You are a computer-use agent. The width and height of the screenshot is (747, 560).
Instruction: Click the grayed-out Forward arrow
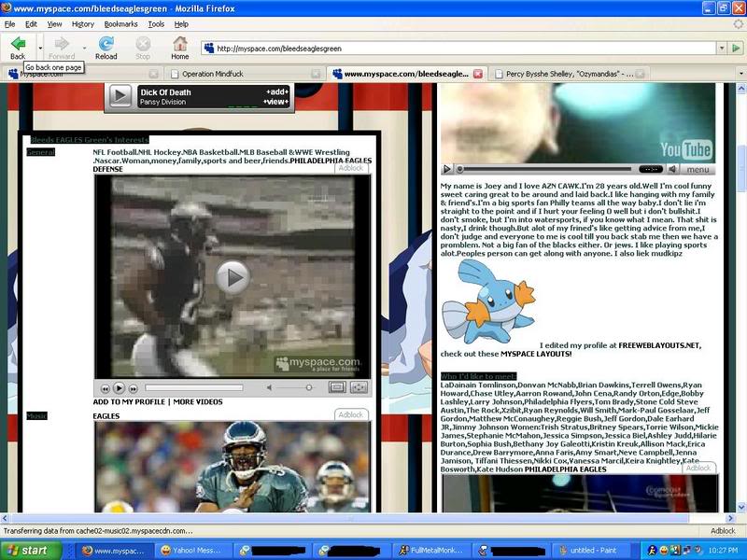click(62, 48)
